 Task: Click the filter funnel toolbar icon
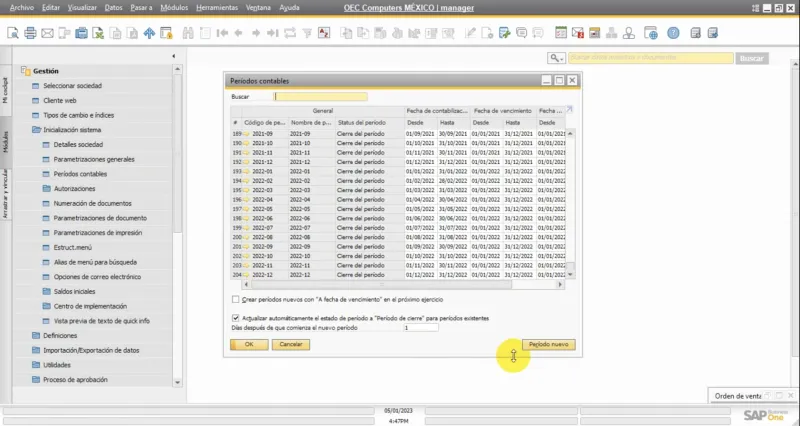(307, 34)
